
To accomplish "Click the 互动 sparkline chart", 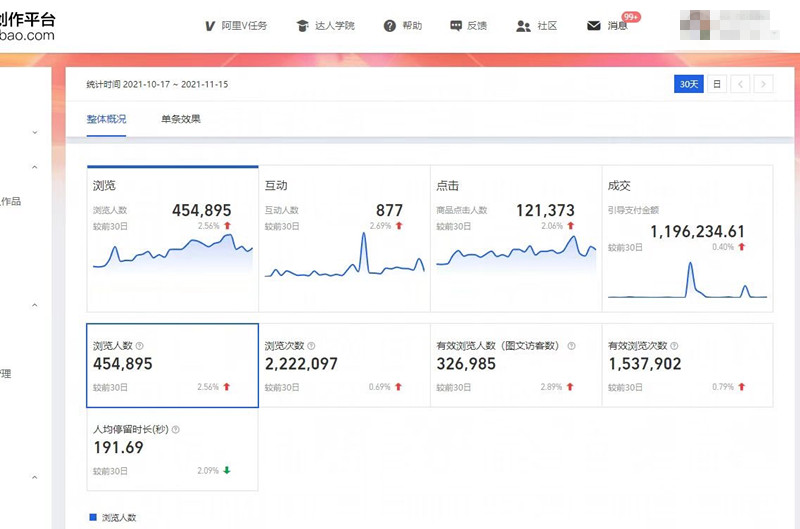I will (344, 255).
